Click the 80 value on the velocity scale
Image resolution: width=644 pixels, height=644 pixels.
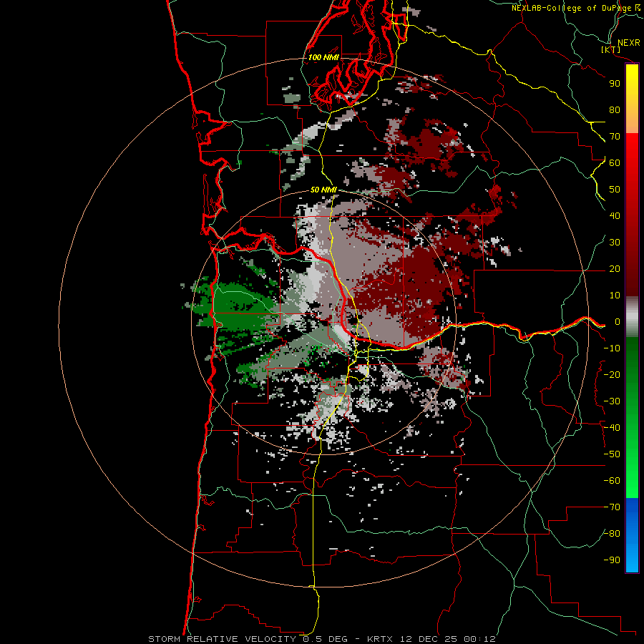(615, 109)
